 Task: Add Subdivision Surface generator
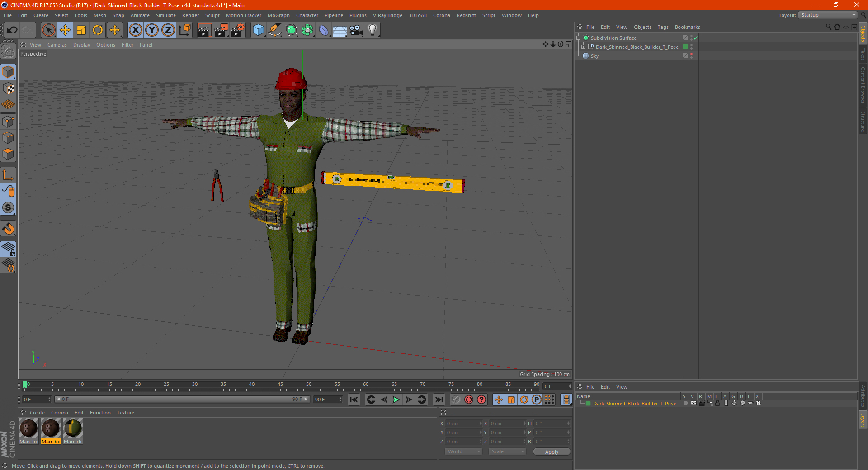291,30
